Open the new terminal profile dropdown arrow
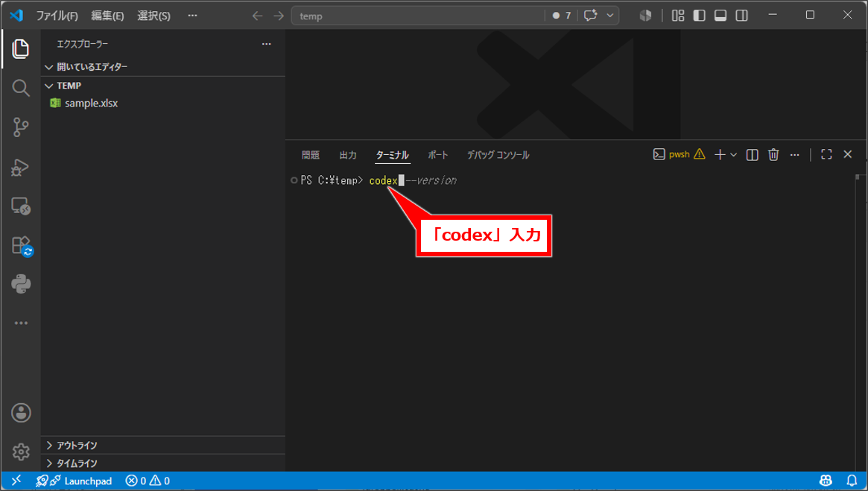This screenshot has width=868, height=491. point(733,155)
